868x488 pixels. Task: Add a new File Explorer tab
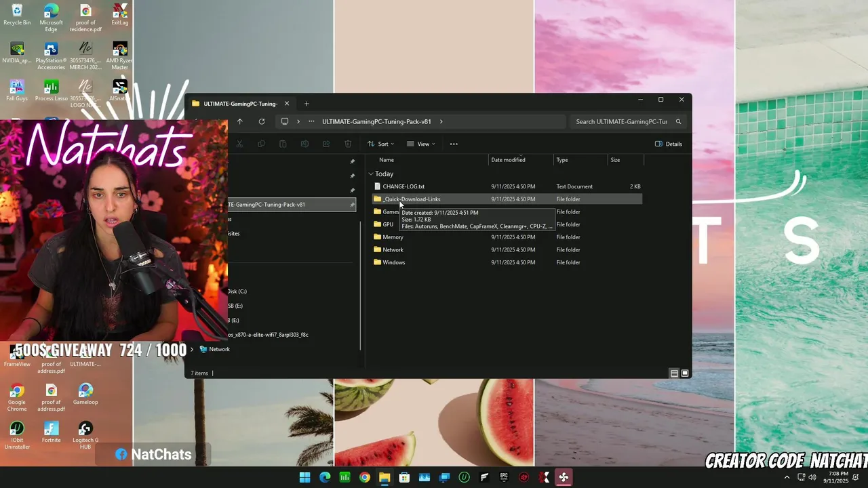307,104
